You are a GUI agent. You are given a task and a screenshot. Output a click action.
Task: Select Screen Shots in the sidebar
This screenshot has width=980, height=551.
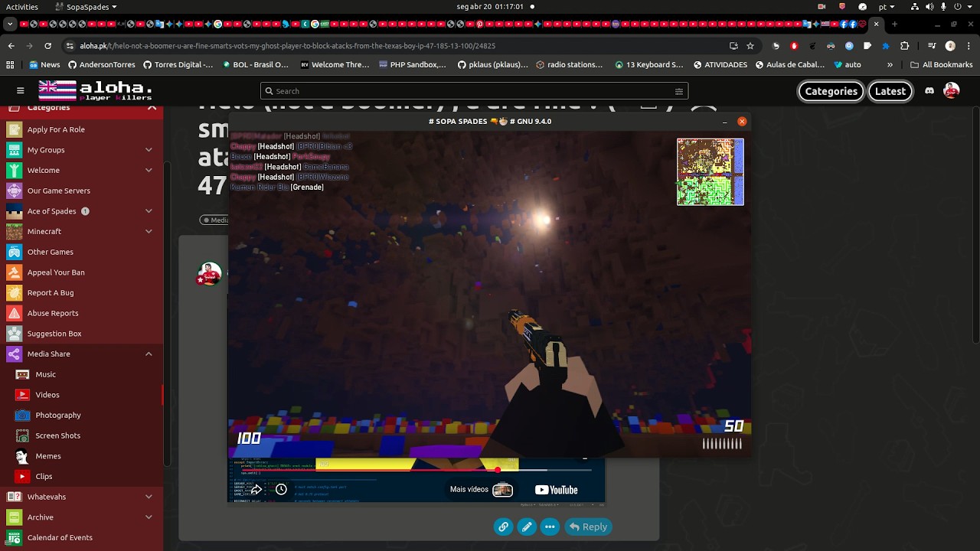coord(57,435)
